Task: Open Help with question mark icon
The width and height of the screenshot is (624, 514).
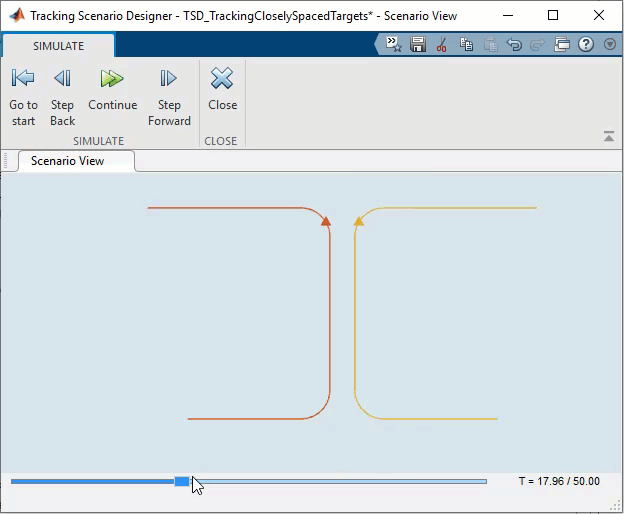Action: [x=586, y=44]
